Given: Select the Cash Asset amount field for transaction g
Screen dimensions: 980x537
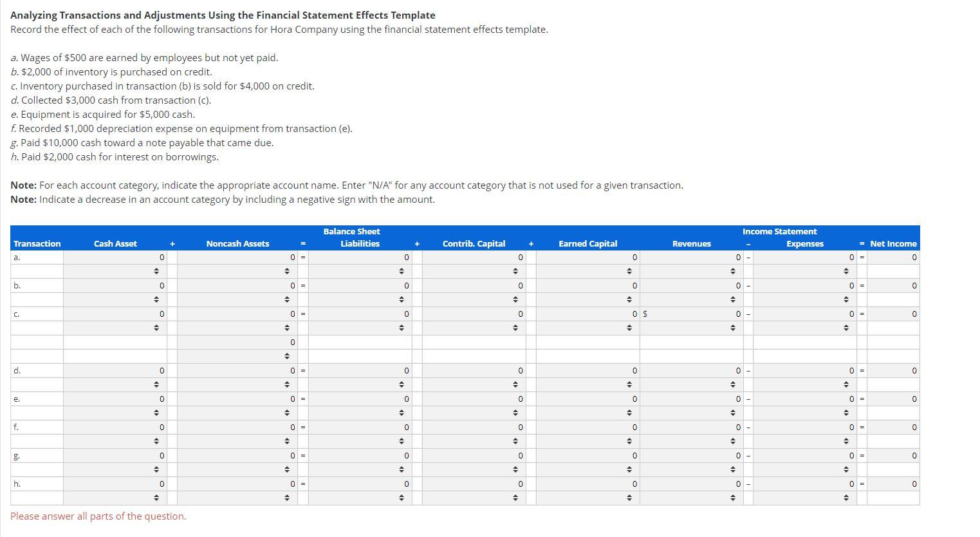Looking at the screenshot, I should [x=116, y=455].
